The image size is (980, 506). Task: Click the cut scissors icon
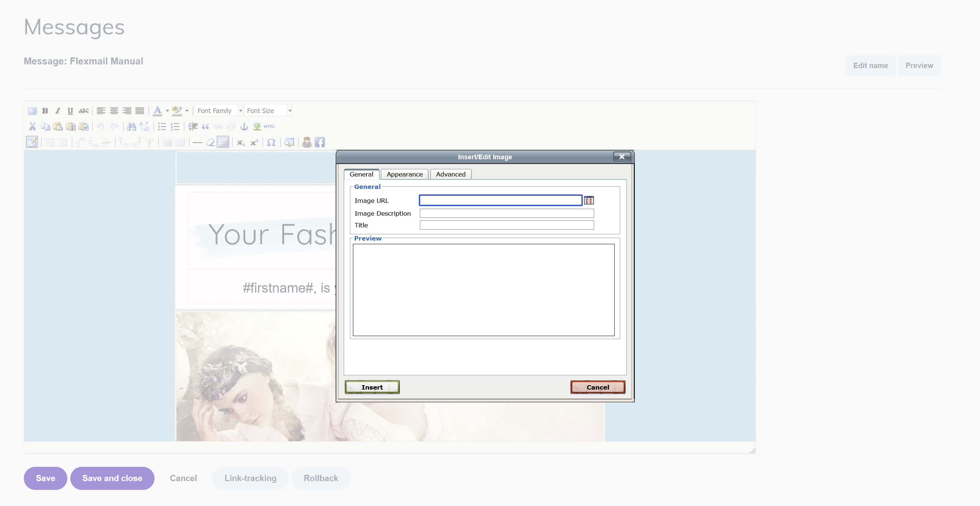click(x=32, y=127)
